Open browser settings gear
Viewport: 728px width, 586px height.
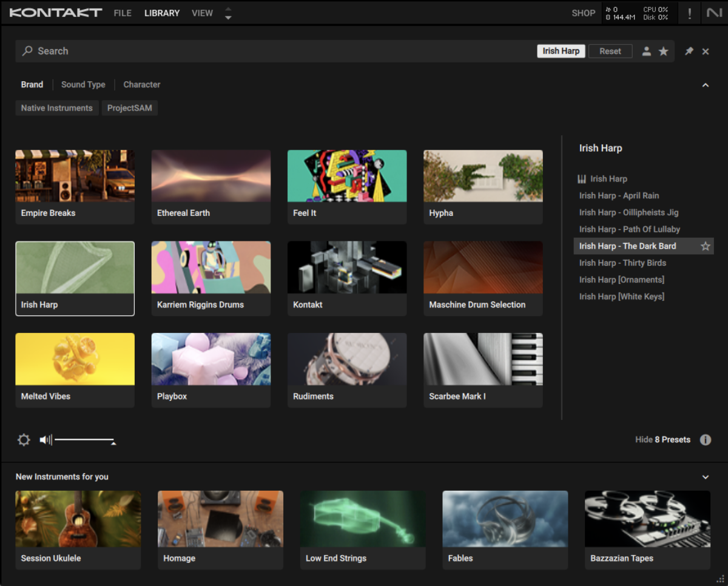coord(24,440)
